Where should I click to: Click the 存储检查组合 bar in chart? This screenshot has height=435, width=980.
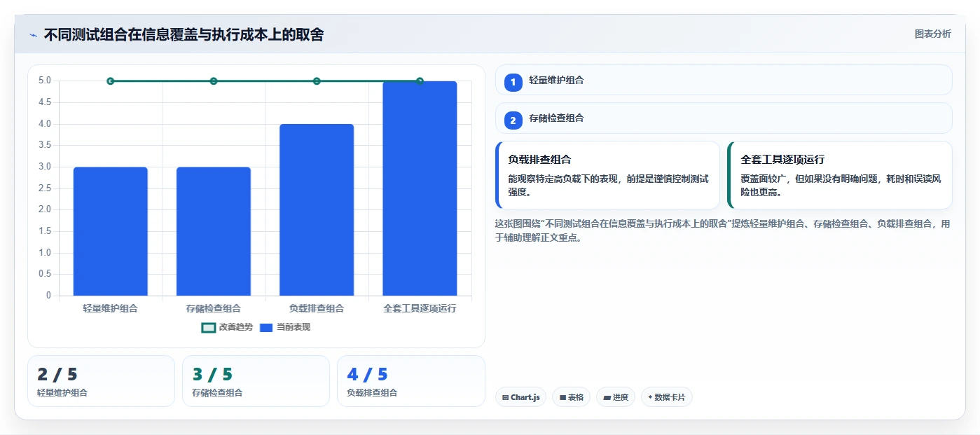[x=214, y=231]
